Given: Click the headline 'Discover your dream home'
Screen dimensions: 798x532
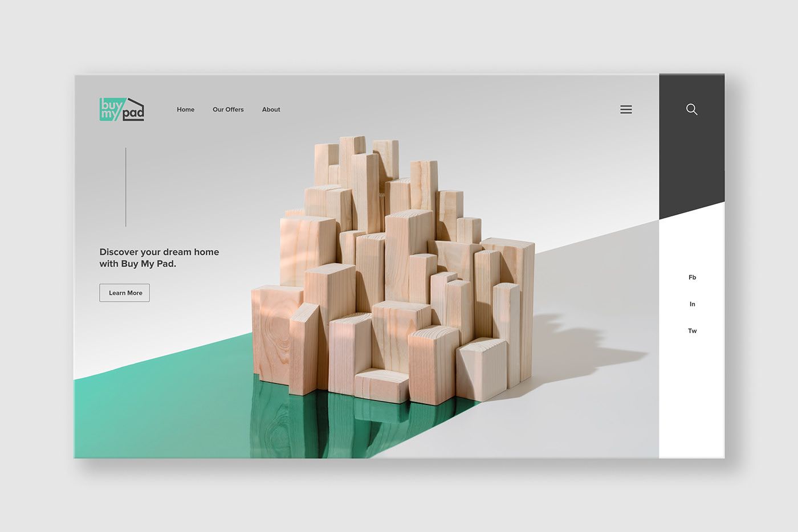Looking at the screenshot, I should coord(159,252).
